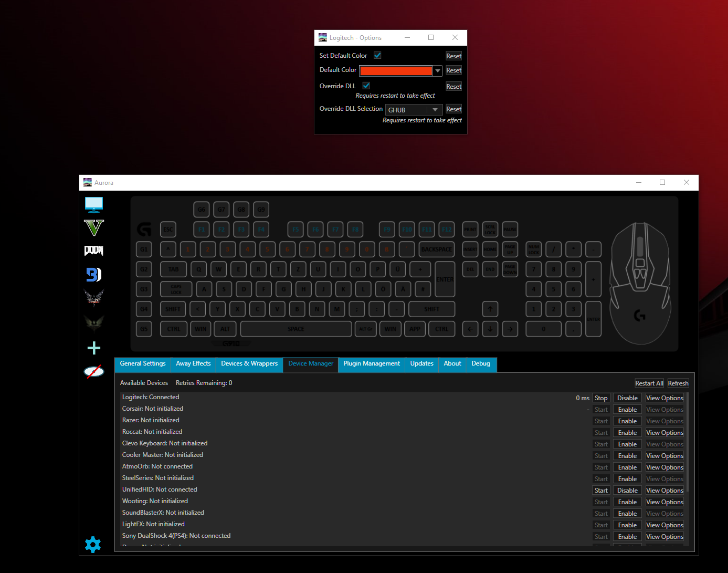This screenshot has width=728, height=573.
Task: Open Override DLL Selection GHUB dropdown
Action: pos(414,110)
